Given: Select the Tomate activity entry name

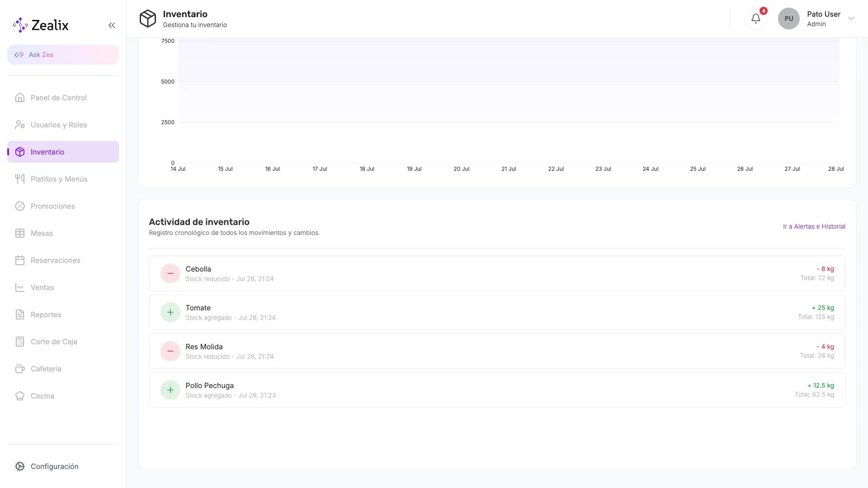Looking at the screenshot, I should point(198,308).
